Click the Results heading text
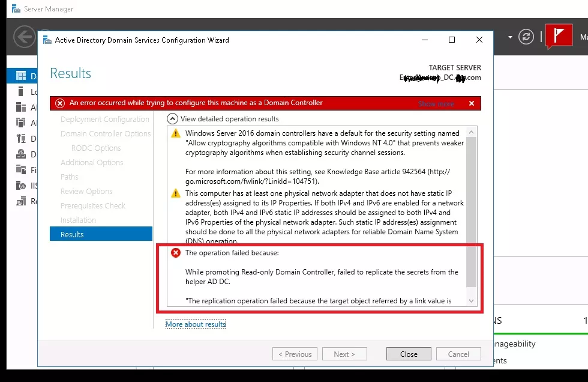This screenshot has width=588, height=382. click(71, 73)
